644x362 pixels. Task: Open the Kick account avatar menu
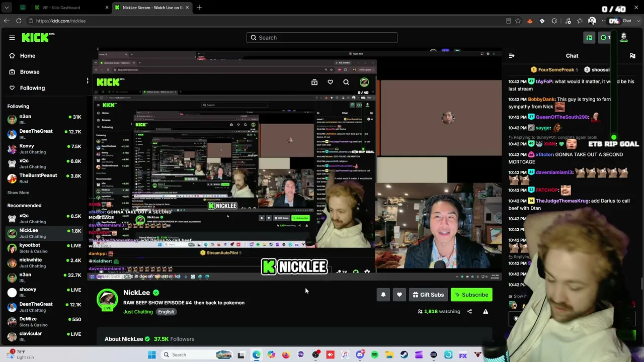[x=624, y=38]
